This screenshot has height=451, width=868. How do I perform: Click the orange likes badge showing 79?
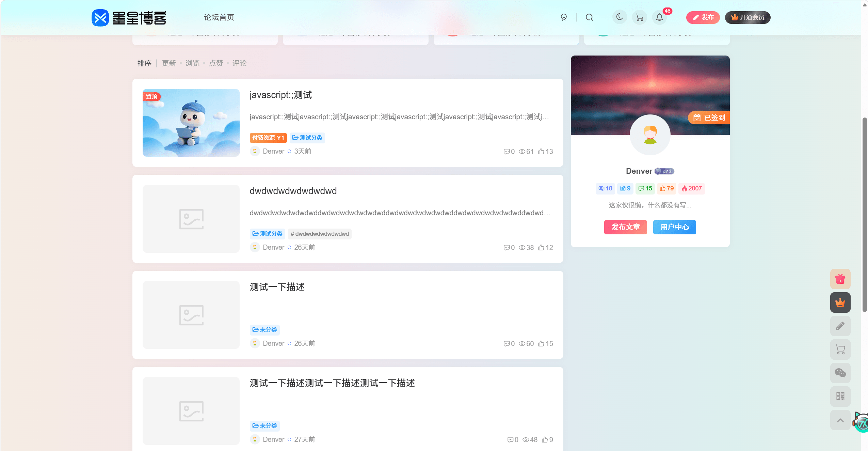click(666, 188)
